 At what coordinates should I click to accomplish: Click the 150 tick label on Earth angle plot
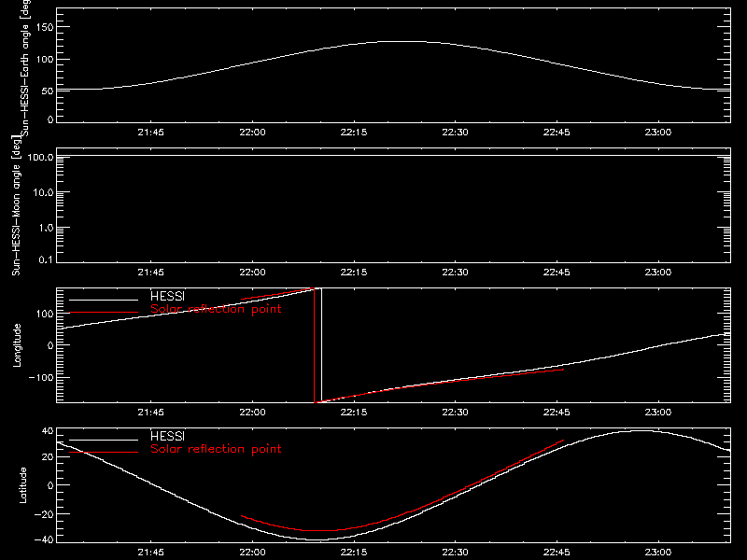(45, 28)
